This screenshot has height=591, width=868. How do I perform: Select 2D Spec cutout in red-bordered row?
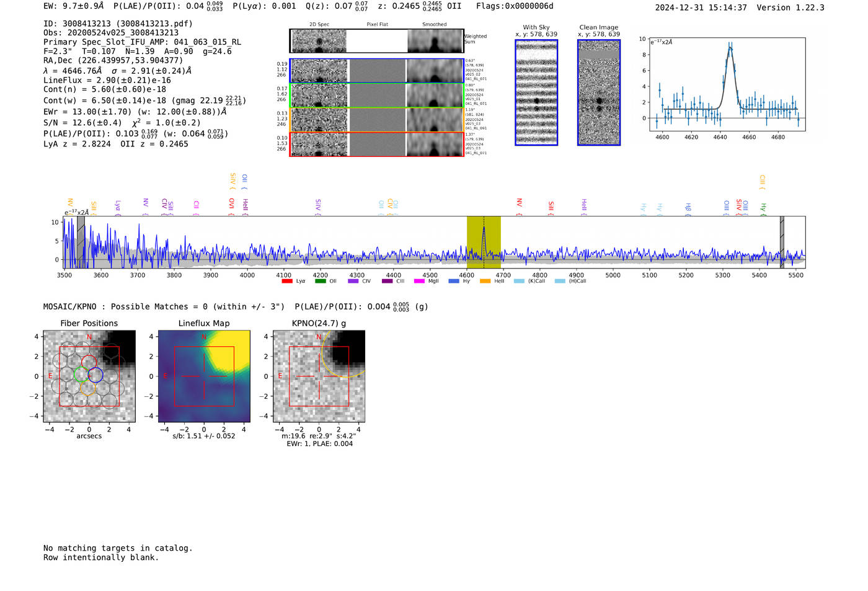[x=319, y=144]
